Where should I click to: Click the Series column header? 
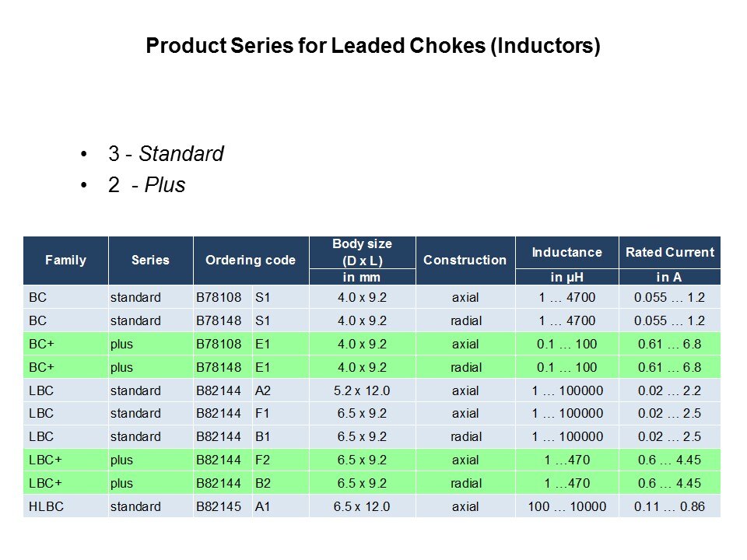(x=150, y=260)
